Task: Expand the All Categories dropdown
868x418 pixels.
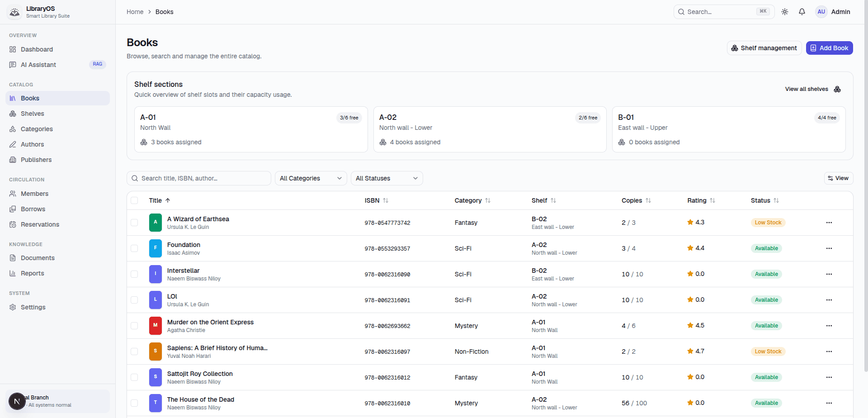Action: click(x=311, y=178)
